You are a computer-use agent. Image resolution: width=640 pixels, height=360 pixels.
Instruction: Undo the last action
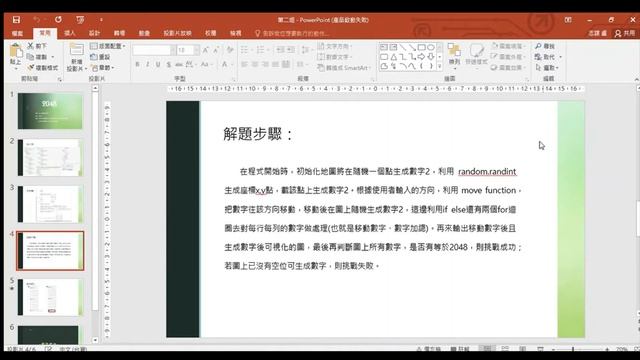(37, 20)
